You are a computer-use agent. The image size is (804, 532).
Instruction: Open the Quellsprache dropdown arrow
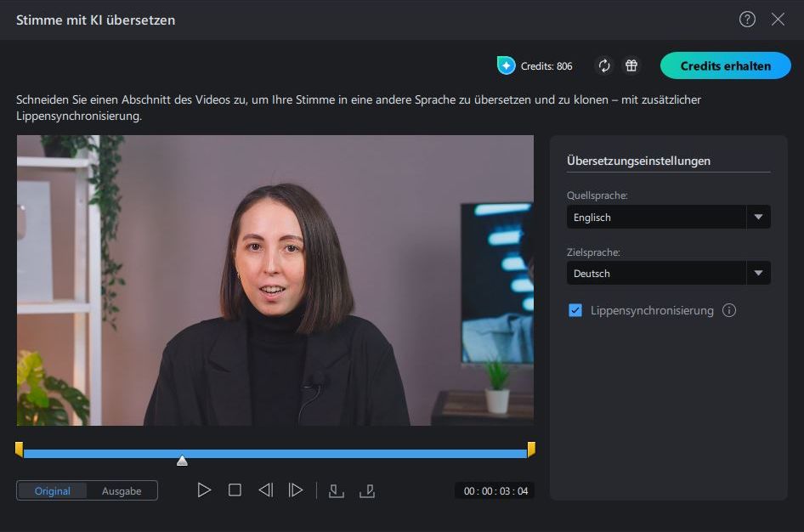point(758,217)
